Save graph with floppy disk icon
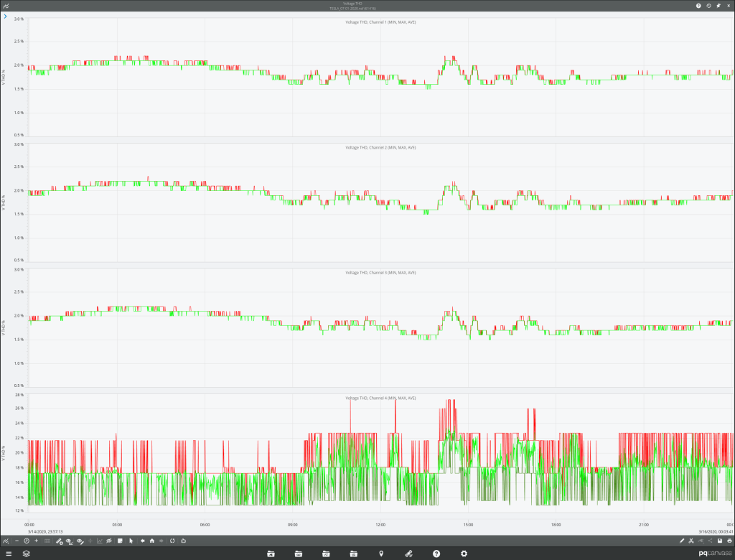Image resolution: width=735 pixels, height=560 pixels. [x=720, y=540]
